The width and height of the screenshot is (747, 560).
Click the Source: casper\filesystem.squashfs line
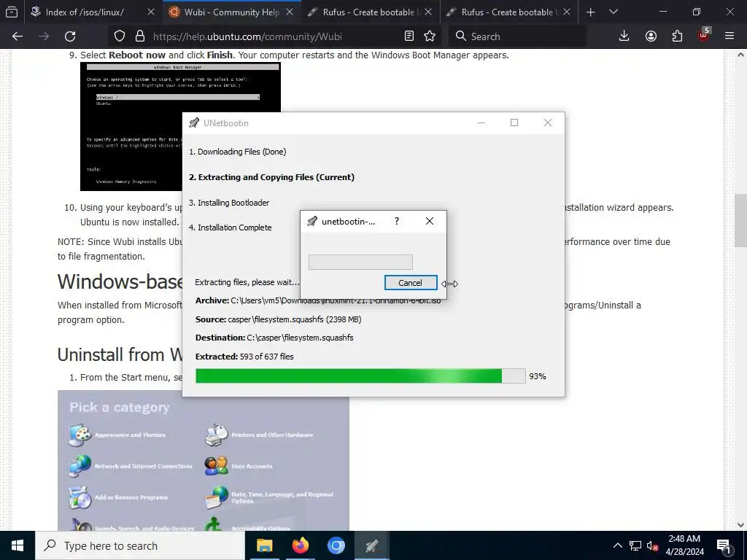point(278,319)
